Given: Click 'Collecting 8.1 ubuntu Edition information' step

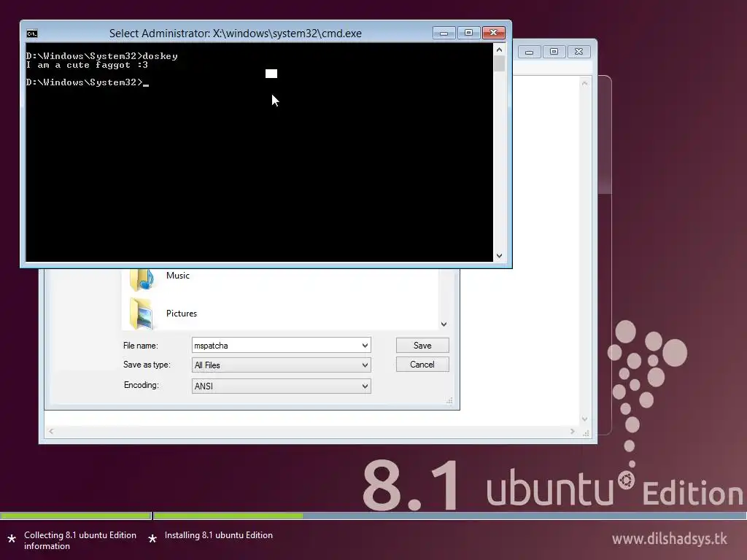Looking at the screenshot, I should tap(80, 540).
